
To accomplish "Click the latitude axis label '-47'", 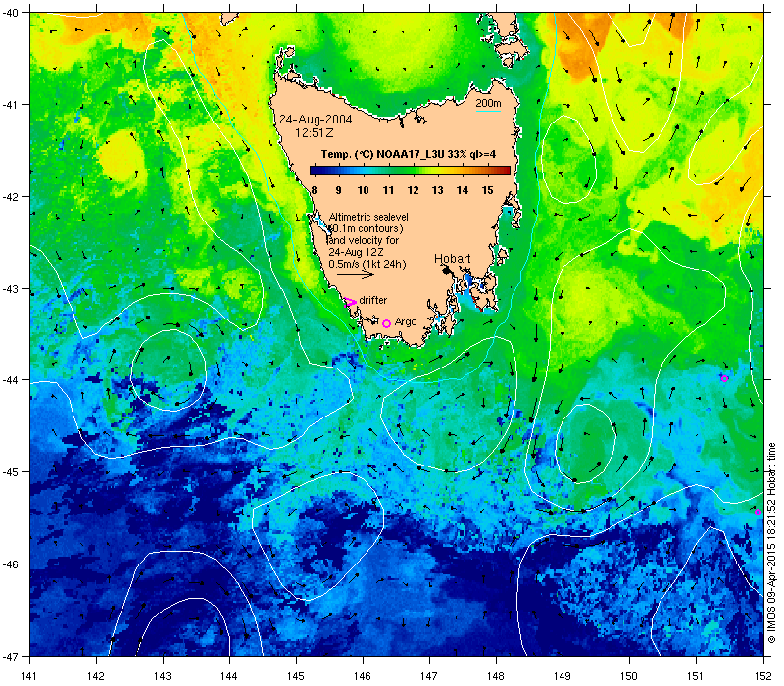I will 10,656.
